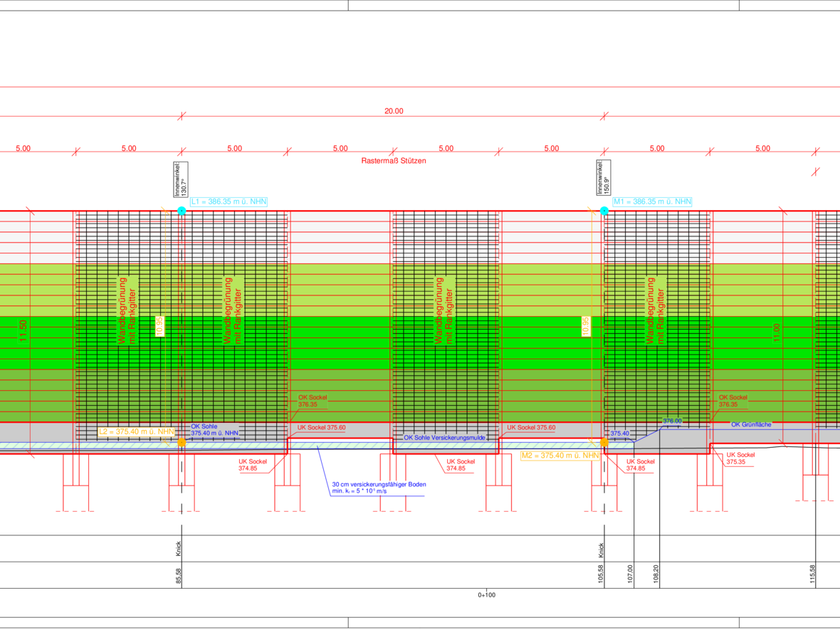Click the M1 = 386.35 m elevation label
This screenshot has height=630, width=840.
[x=651, y=201]
